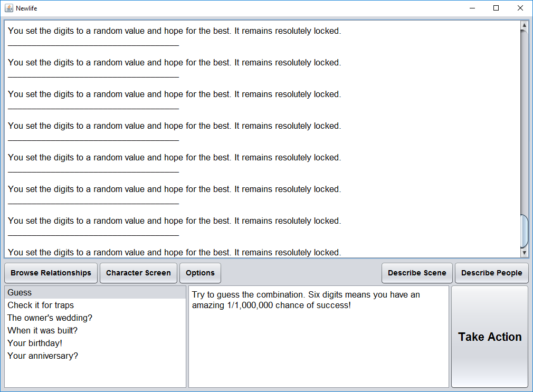Click the story log scroll up arrow

[524, 25]
